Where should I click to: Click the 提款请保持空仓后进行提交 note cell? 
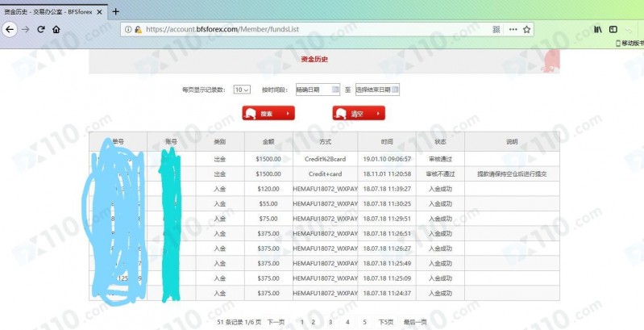pyautogui.click(x=512, y=173)
